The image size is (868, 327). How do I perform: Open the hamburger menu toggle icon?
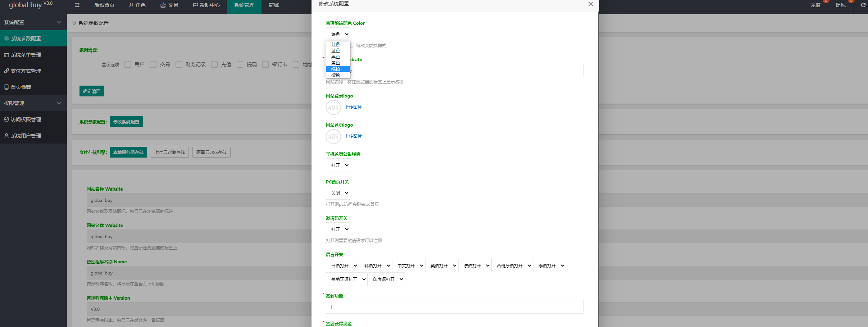[77, 5]
